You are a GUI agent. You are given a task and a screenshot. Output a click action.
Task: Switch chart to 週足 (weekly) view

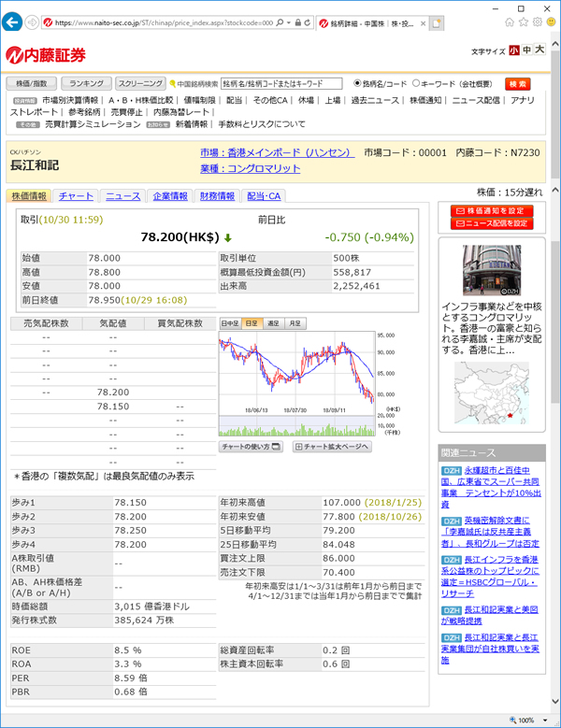tap(273, 322)
